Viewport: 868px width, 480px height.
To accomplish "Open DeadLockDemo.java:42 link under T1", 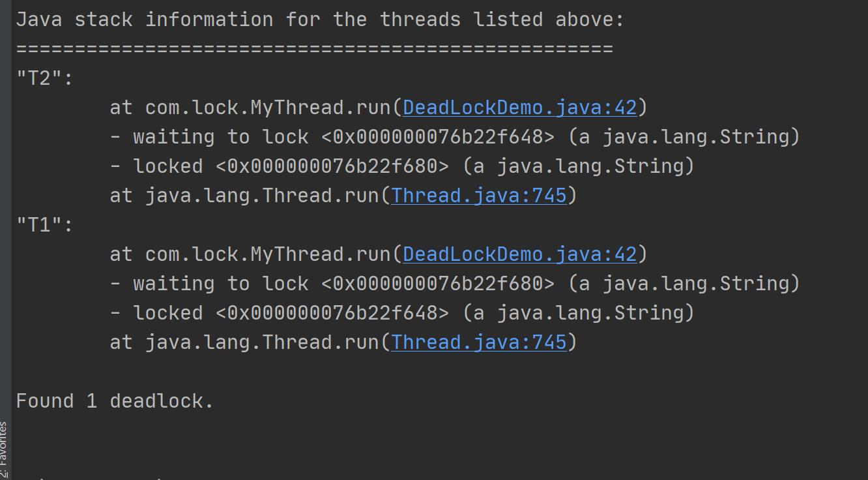I will click(x=519, y=254).
